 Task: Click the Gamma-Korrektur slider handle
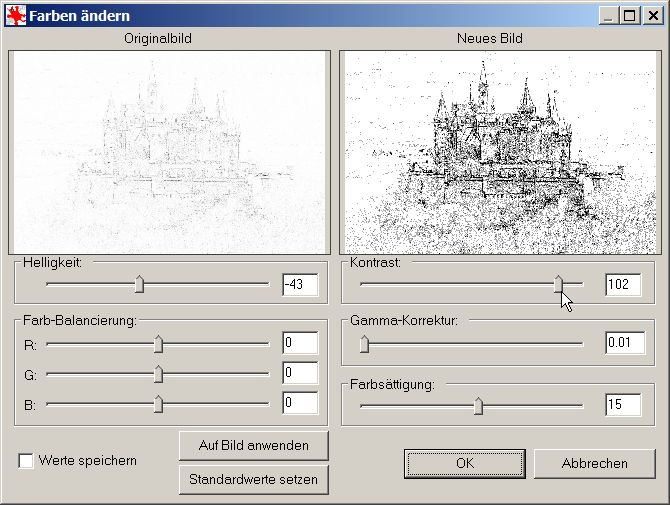364,344
